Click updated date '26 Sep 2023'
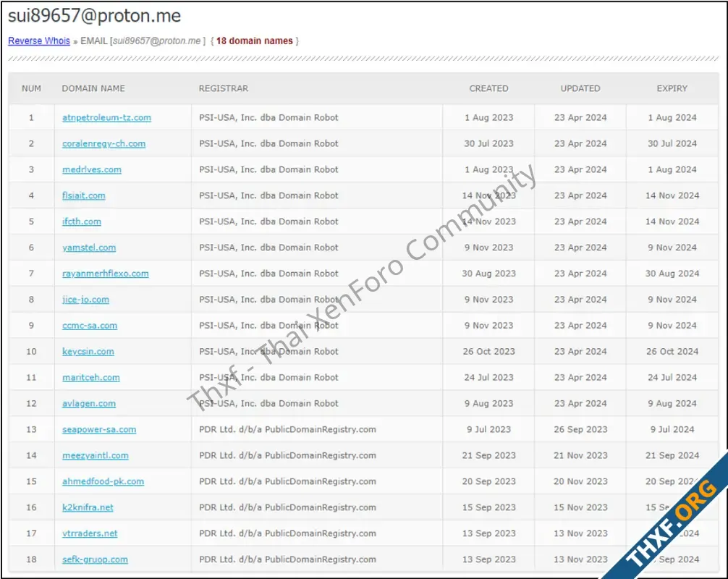728x579 pixels. 580,429
